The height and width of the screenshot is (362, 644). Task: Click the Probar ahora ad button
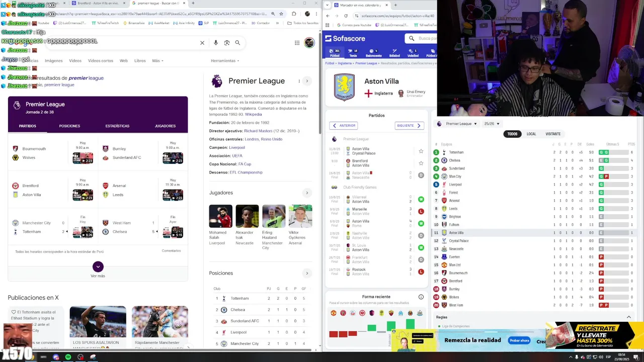519,340
